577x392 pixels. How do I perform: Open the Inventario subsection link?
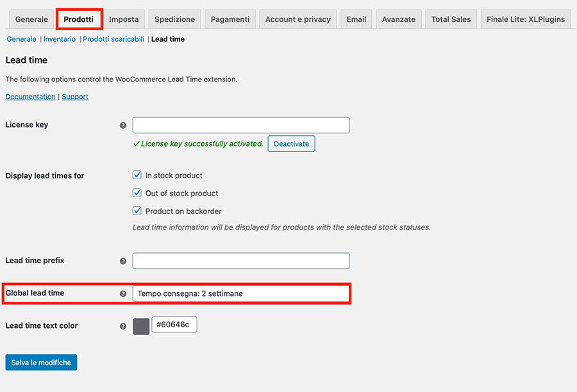point(60,39)
